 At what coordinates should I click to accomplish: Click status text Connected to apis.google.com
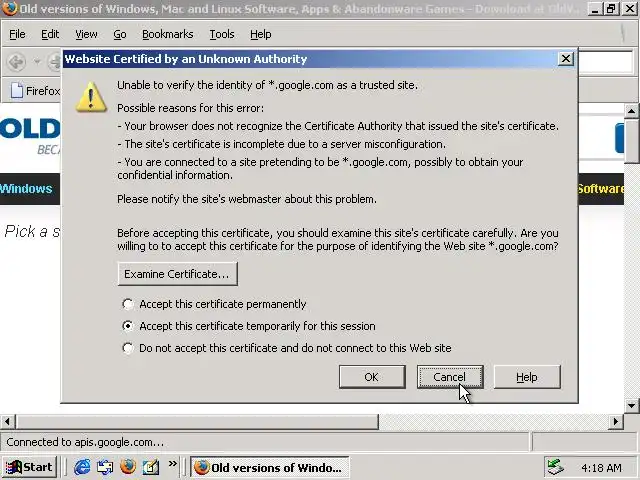(85, 442)
